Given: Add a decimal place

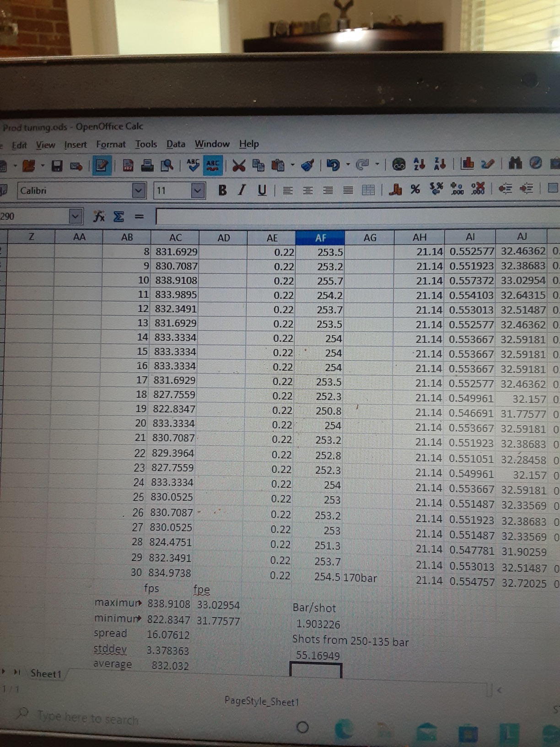Looking at the screenshot, I should 457,189.
